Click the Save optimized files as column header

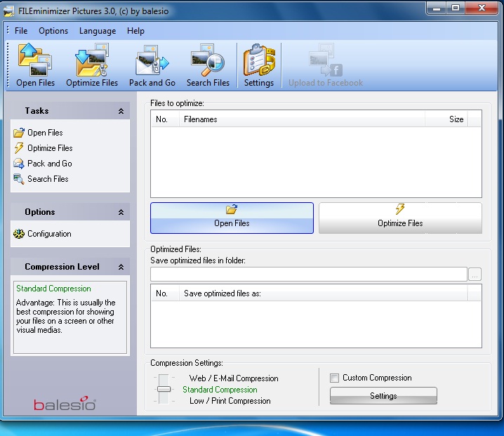click(323, 293)
